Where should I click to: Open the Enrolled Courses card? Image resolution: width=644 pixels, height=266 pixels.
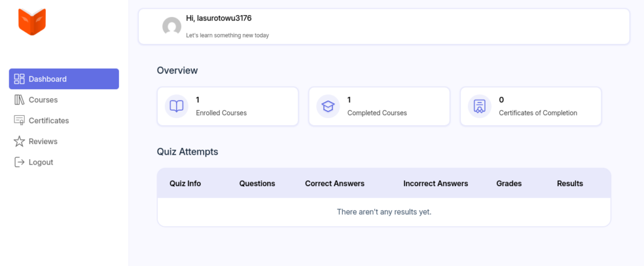tap(228, 106)
